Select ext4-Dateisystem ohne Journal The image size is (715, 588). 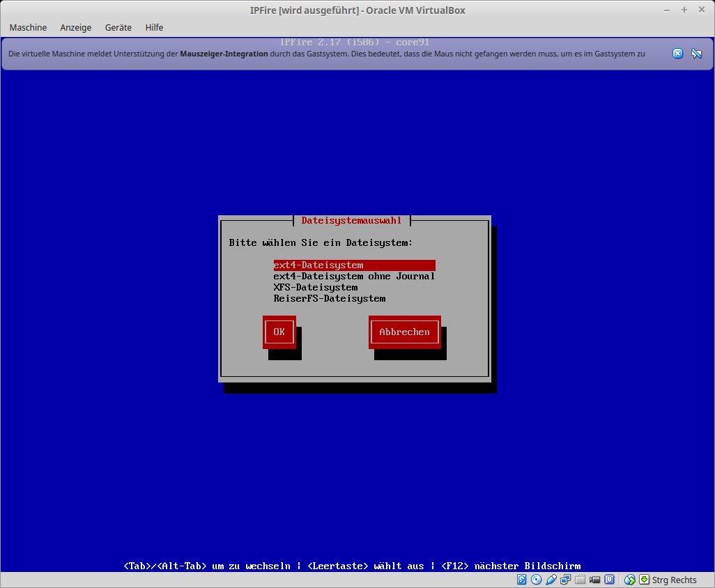(354, 276)
